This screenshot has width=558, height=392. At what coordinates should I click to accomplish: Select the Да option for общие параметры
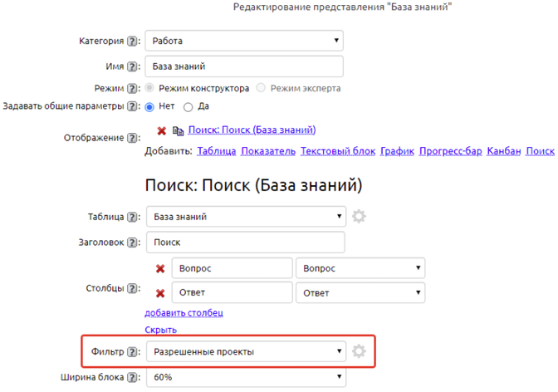[188, 107]
